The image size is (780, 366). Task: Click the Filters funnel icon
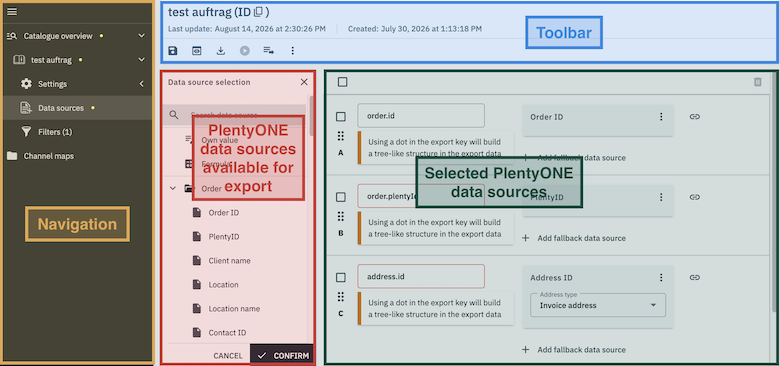[x=26, y=132]
